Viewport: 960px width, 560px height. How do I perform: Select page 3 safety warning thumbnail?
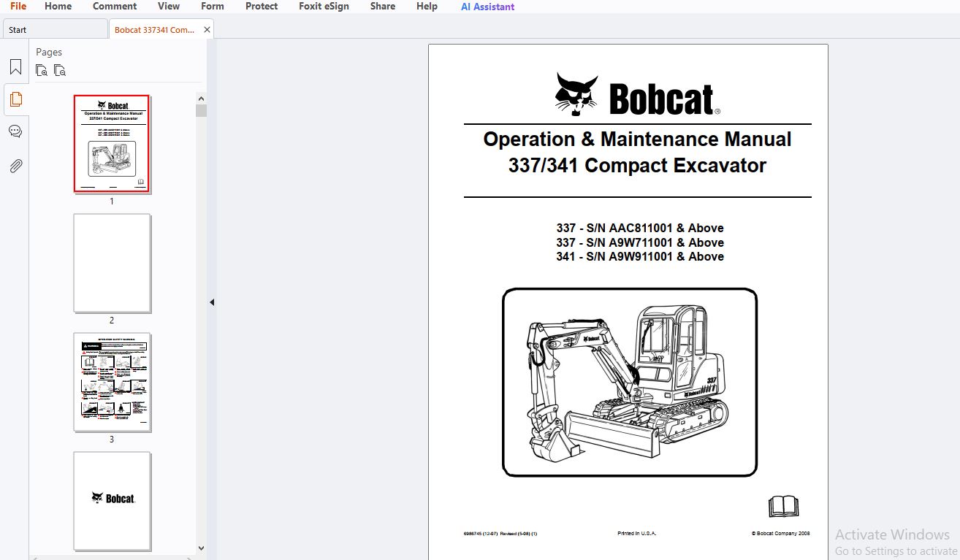pos(112,383)
